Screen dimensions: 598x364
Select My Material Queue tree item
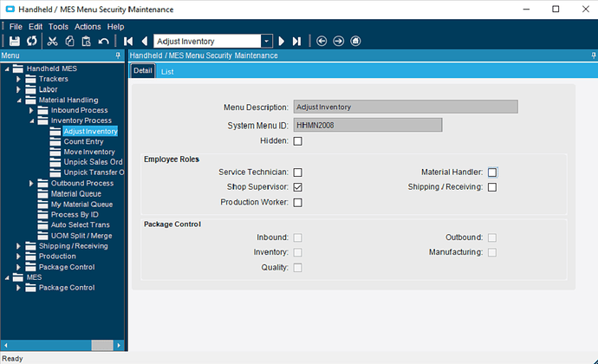click(x=81, y=205)
